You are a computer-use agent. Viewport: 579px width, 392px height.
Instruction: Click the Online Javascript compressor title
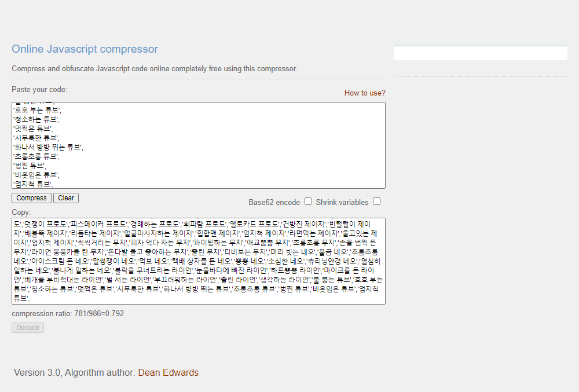[85, 49]
